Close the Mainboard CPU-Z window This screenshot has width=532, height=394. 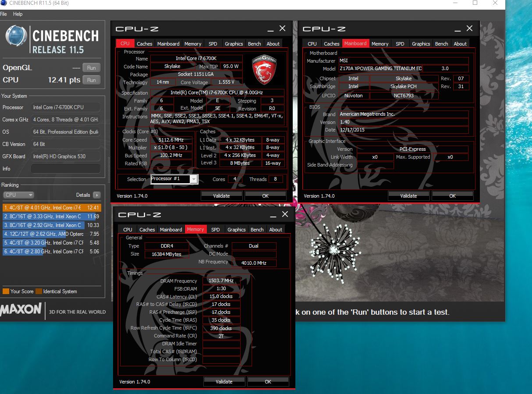click(469, 28)
